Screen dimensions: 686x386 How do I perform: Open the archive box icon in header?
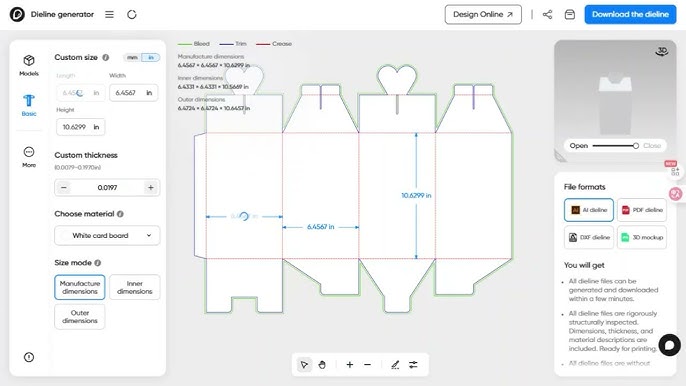click(x=570, y=14)
